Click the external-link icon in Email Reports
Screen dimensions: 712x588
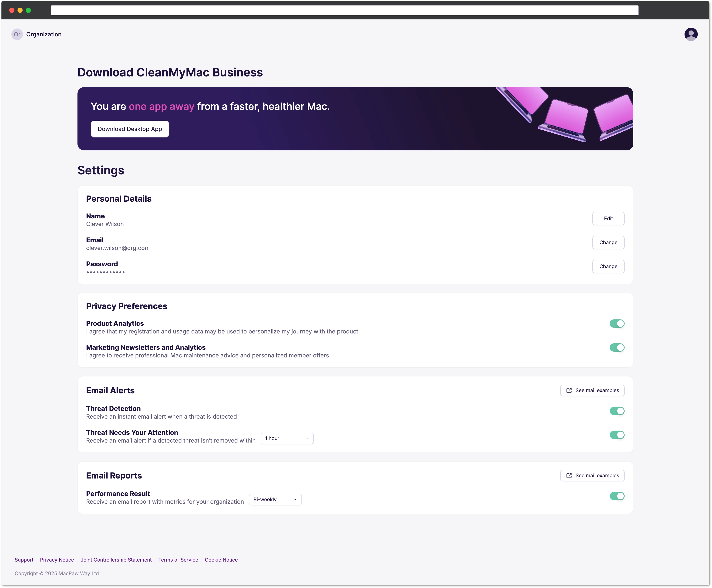point(569,475)
